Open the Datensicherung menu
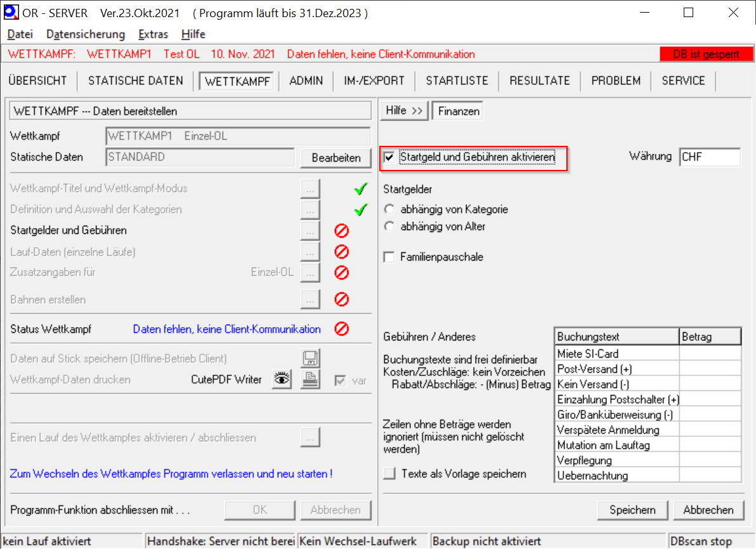The height and width of the screenshot is (549, 756). (x=86, y=34)
